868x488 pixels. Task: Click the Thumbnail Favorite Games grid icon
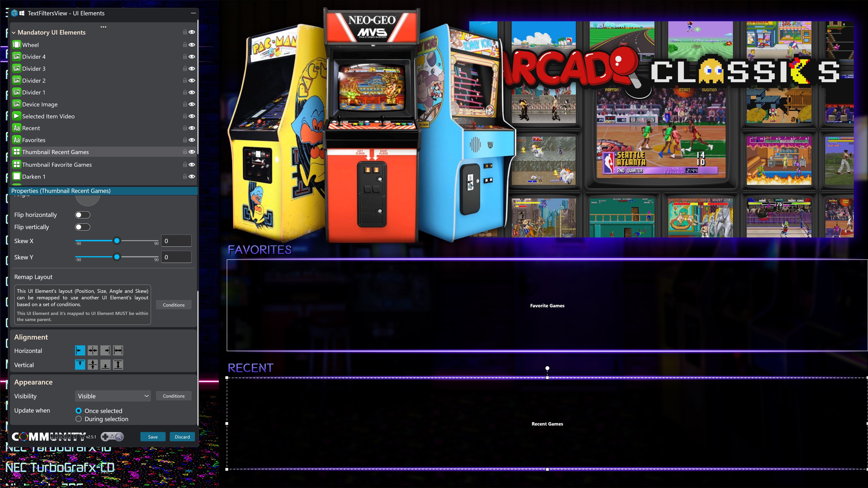pyautogui.click(x=17, y=165)
